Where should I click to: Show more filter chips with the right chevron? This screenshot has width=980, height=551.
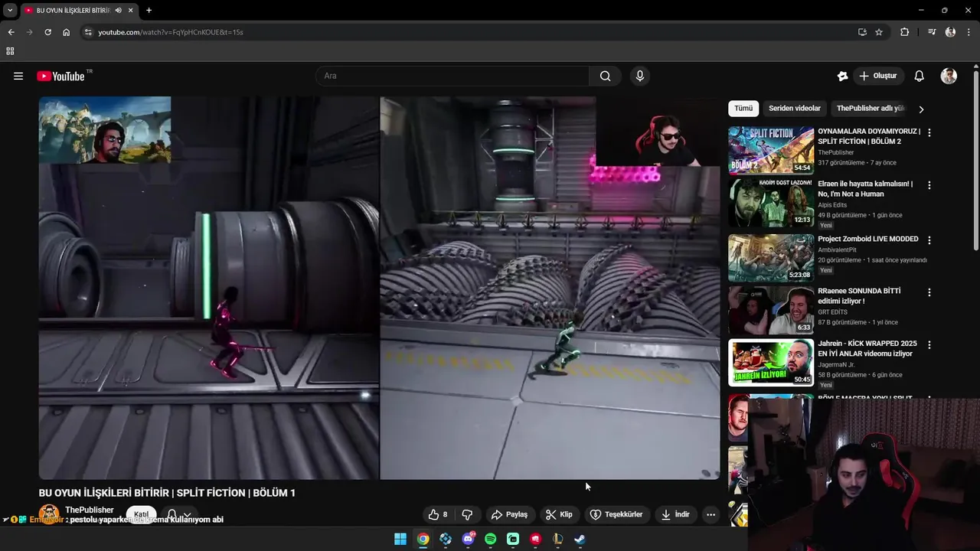[921, 109]
